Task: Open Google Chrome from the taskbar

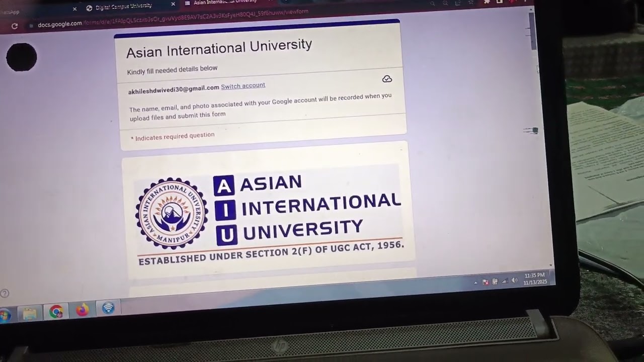Action: [56, 312]
